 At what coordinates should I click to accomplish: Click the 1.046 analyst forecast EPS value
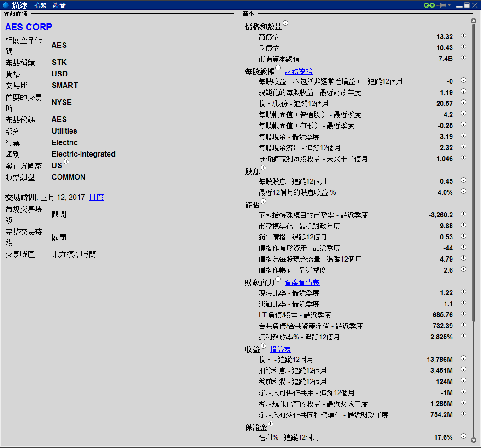pos(445,159)
